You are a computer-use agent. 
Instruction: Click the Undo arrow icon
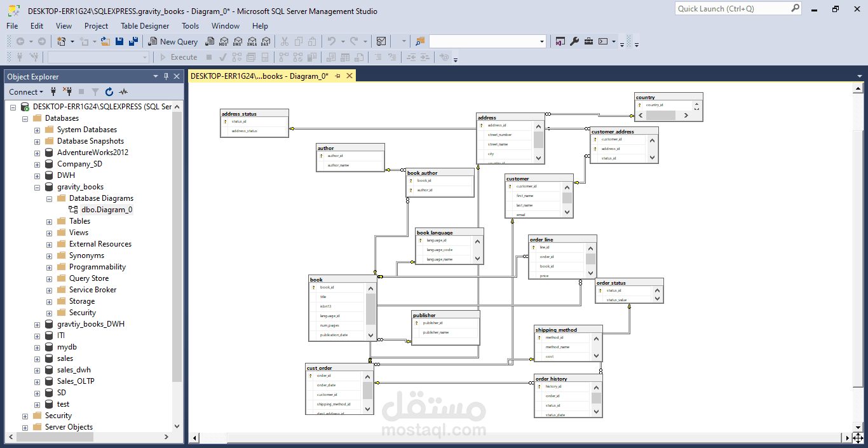click(x=331, y=41)
